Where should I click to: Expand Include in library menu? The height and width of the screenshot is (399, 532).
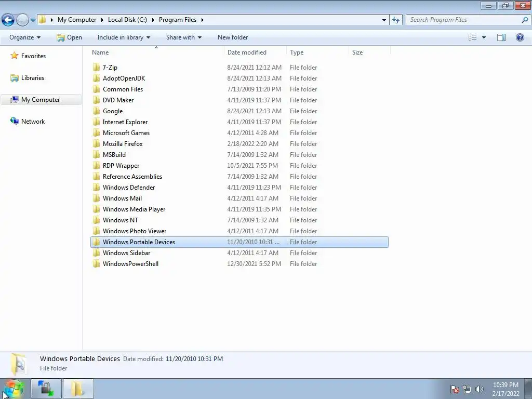[124, 37]
